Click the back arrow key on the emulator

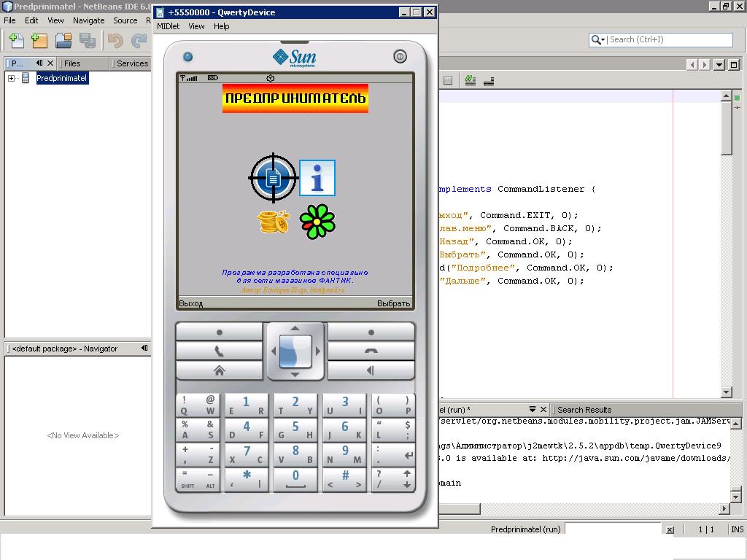point(371,370)
